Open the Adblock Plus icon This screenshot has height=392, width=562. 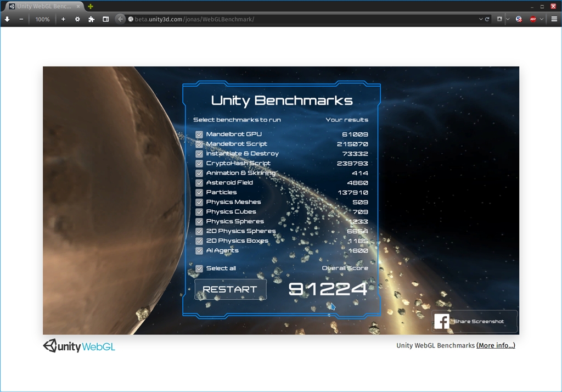(533, 19)
